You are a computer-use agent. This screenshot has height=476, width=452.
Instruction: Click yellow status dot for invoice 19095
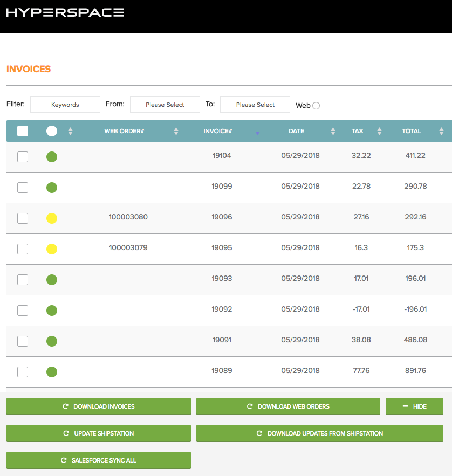click(x=52, y=249)
